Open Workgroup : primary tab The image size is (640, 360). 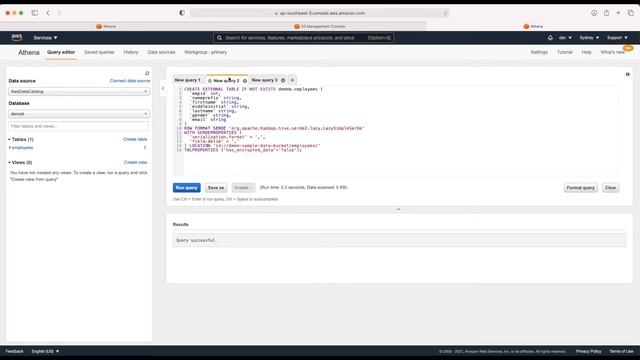205,52
